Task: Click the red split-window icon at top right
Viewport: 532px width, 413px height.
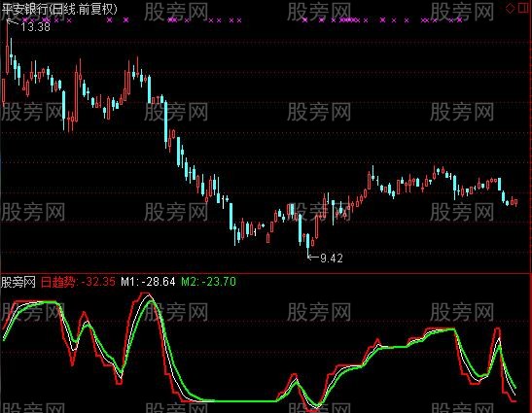Action: pyautogui.click(x=524, y=8)
